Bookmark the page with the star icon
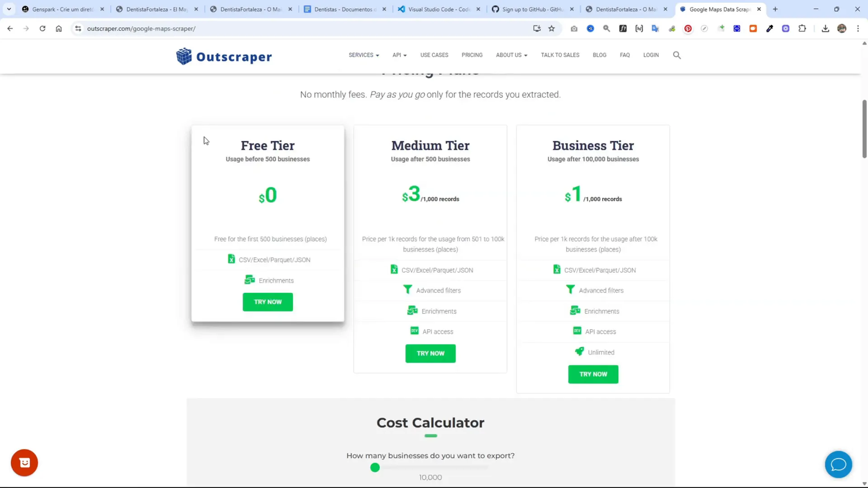 pyautogui.click(x=551, y=29)
